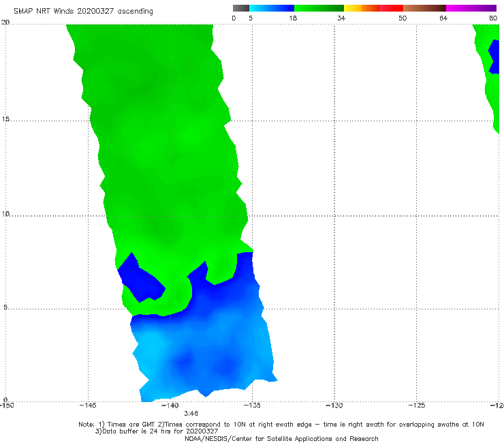Click the color bar label '5'
Image resolution: width=504 pixels, height=443 pixels.
(251, 18)
